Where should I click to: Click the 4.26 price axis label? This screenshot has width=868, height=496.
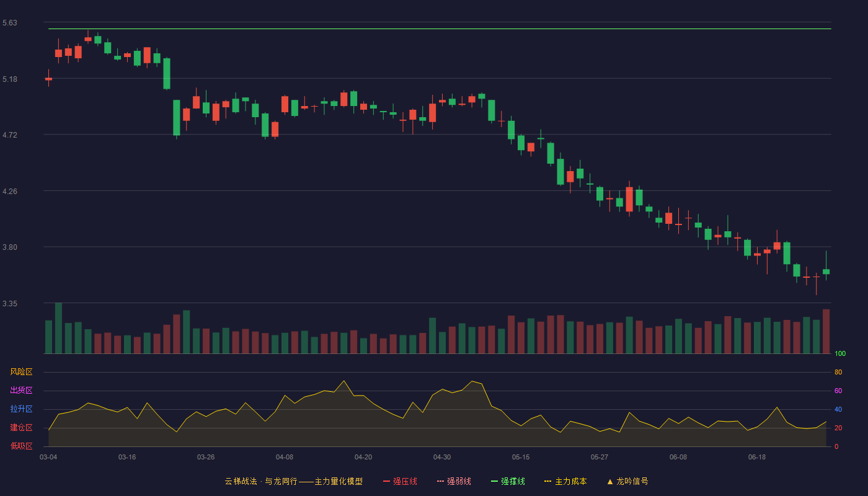click(x=10, y=192)
